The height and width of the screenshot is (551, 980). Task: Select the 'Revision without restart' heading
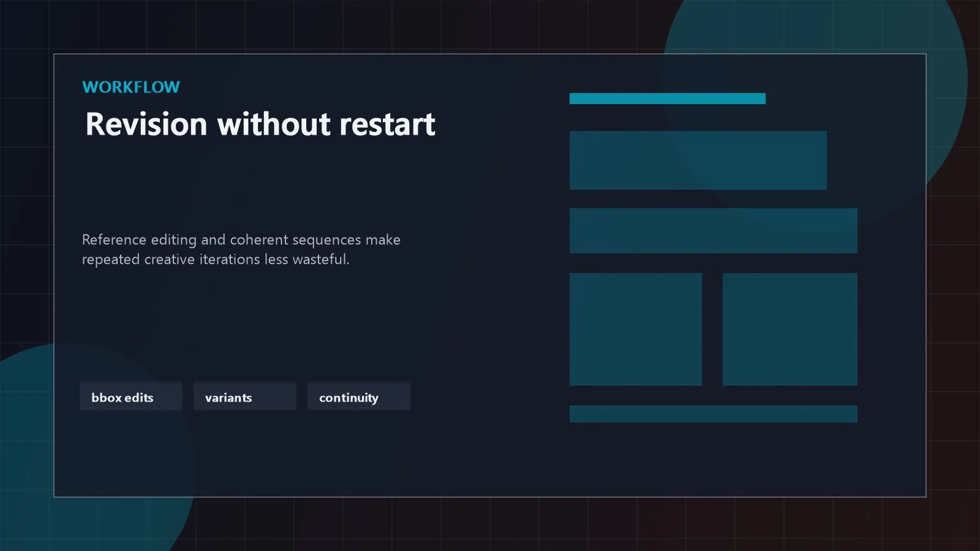(x=260, y=124)
